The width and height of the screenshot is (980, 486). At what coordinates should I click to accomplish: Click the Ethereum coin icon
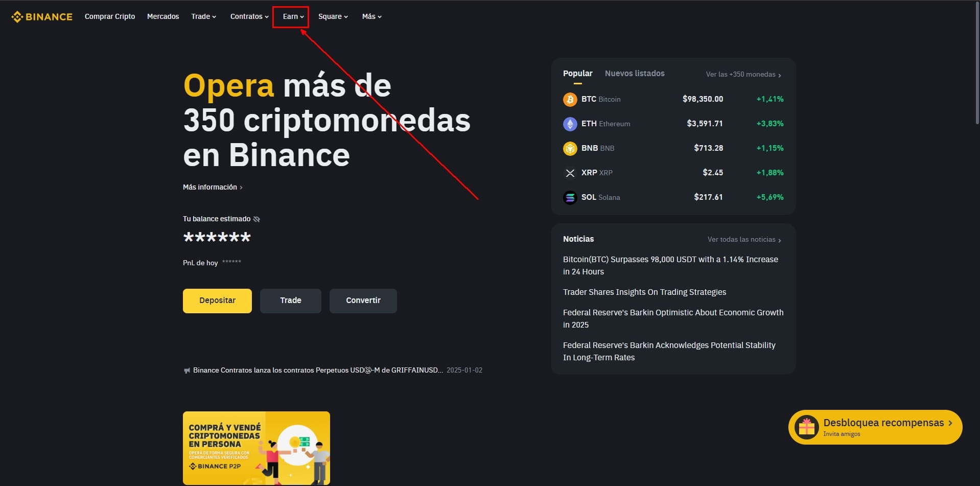click(x=570, y=124)
